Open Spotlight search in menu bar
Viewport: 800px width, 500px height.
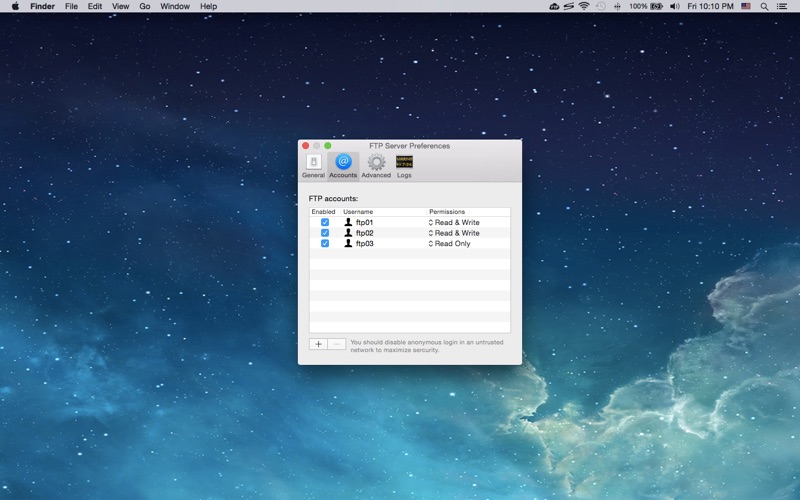(x=767, y=6)
